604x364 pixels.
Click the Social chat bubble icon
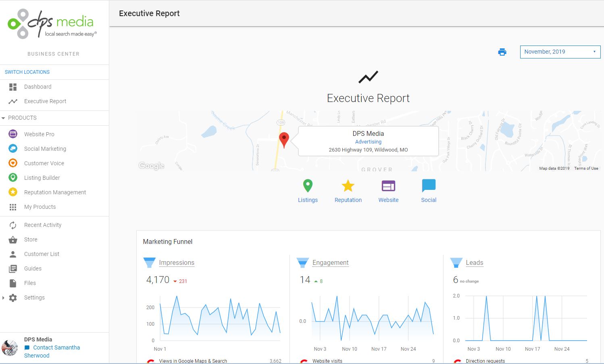tap(429, 186)
